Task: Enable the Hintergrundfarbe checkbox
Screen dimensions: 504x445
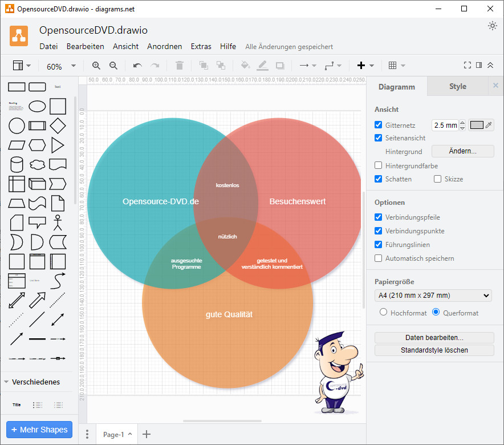Action: (x=379, y=165)
